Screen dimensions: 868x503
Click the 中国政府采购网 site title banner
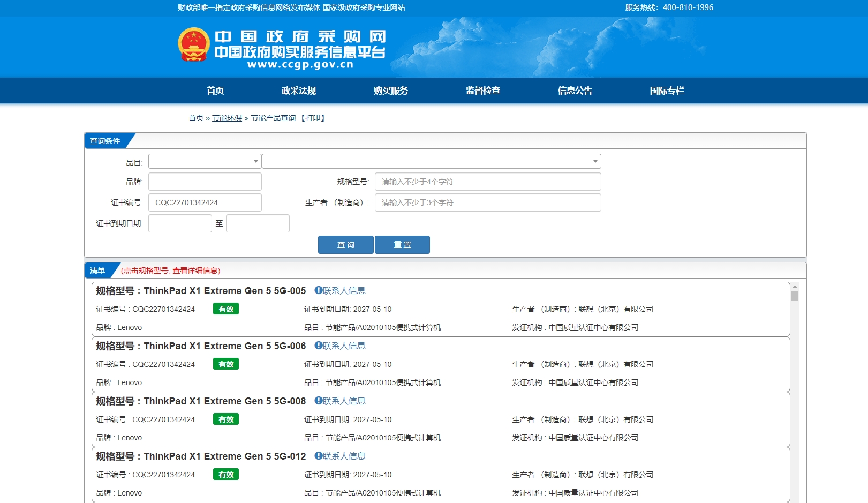click(x=300, y=36)
